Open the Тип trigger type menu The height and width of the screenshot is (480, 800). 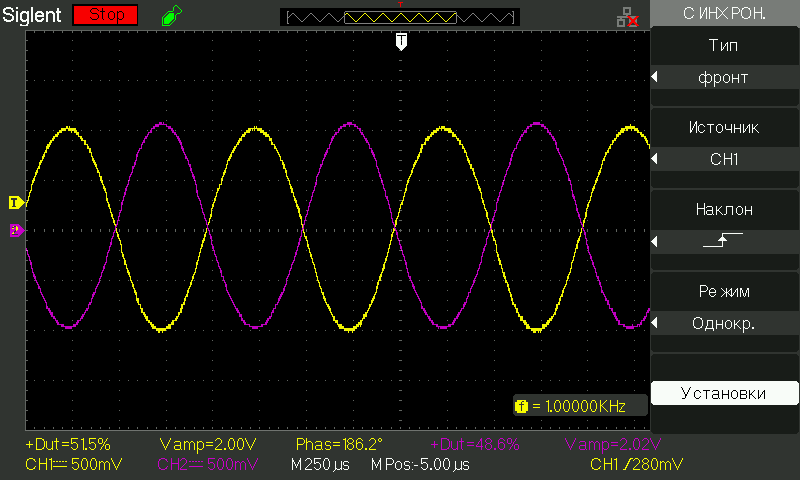(x=724, y=45)
